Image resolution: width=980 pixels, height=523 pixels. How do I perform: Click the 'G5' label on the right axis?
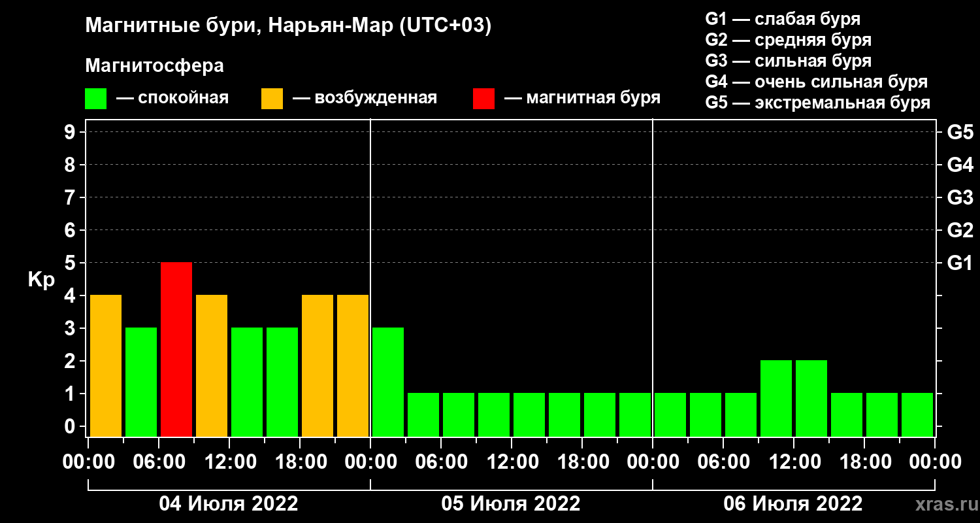tap(960, 133)
